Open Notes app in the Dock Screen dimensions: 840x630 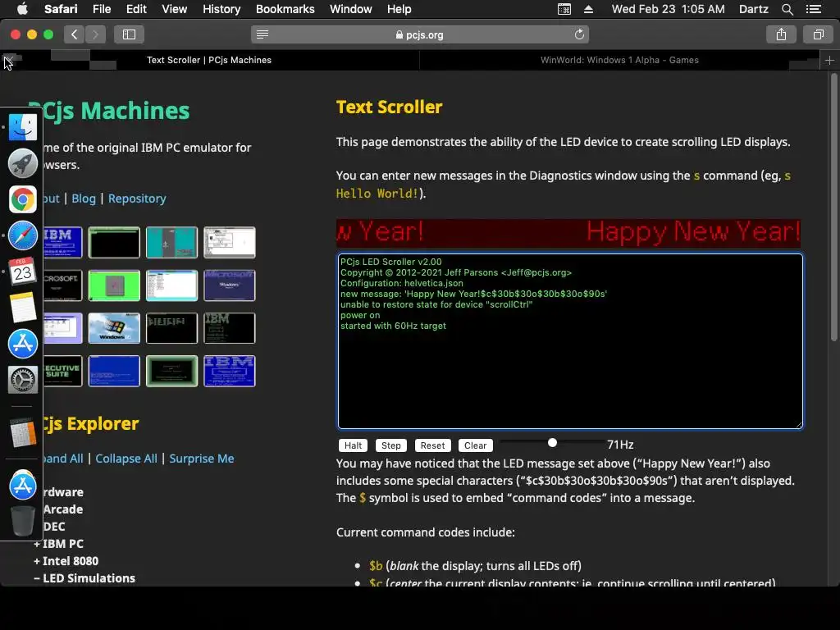point(22,308)
